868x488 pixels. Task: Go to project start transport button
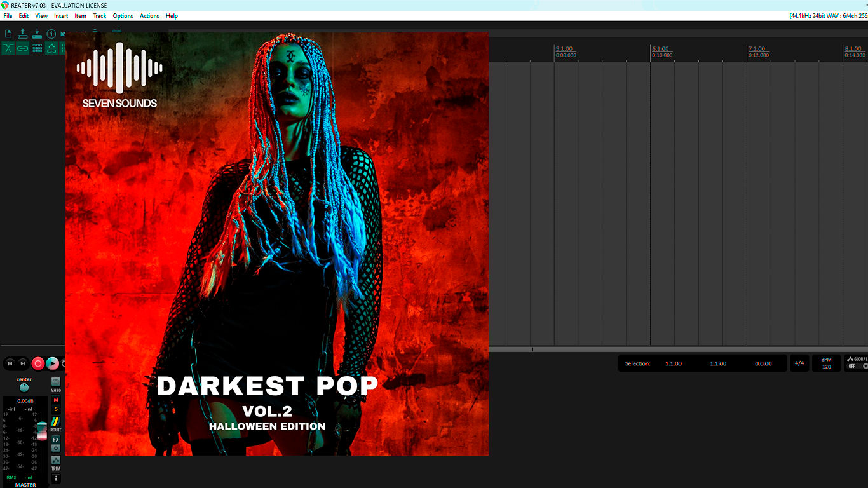click(x=10, y=363)
